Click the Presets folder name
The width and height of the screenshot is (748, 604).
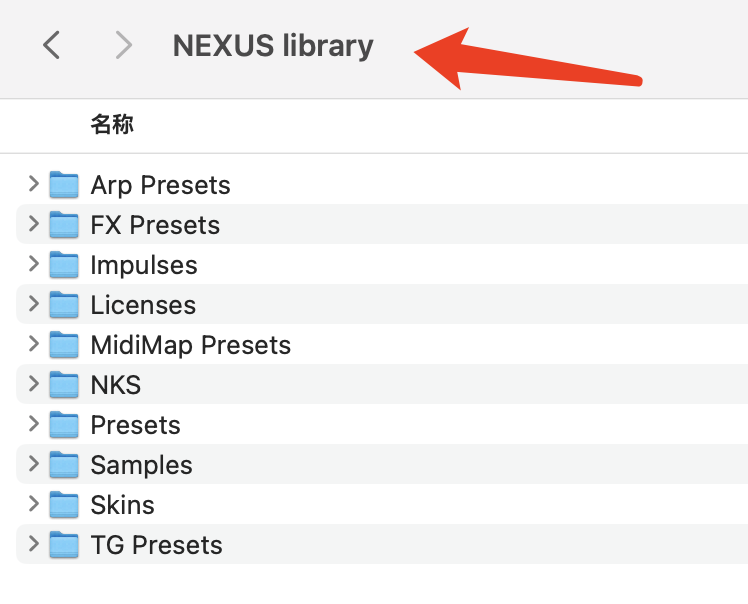pos(135,425)
